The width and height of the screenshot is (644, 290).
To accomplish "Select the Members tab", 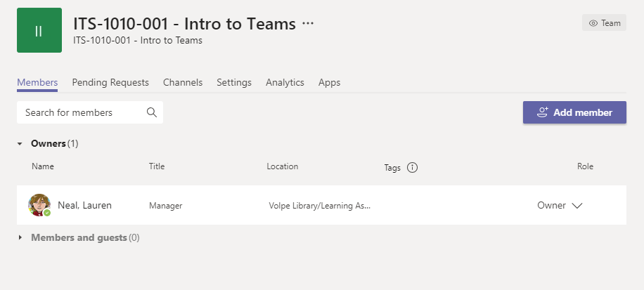I will tap(37, 82).
